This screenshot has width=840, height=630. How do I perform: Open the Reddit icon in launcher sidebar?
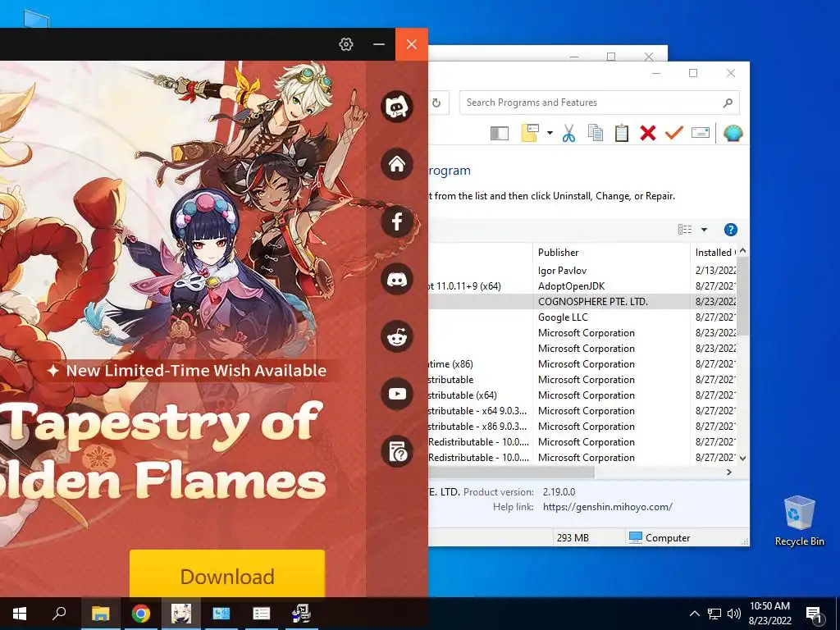point(397,336)
